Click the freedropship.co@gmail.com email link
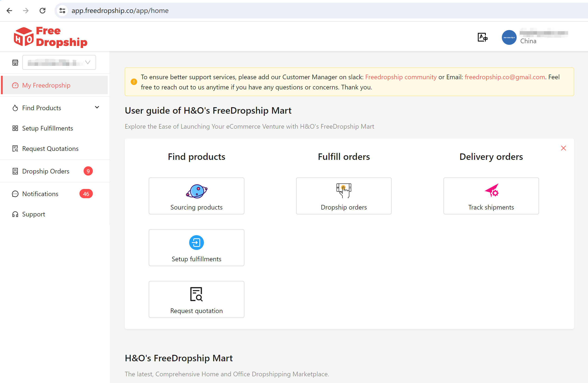 [x=505, y=77]
